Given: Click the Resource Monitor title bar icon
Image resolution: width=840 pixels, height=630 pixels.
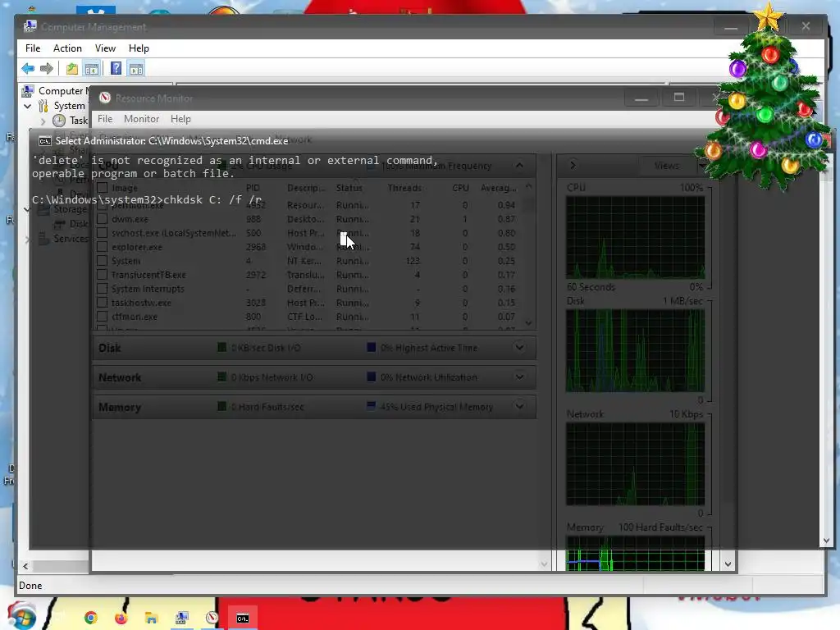Looking at the screenshot, I should coord(105,98).
